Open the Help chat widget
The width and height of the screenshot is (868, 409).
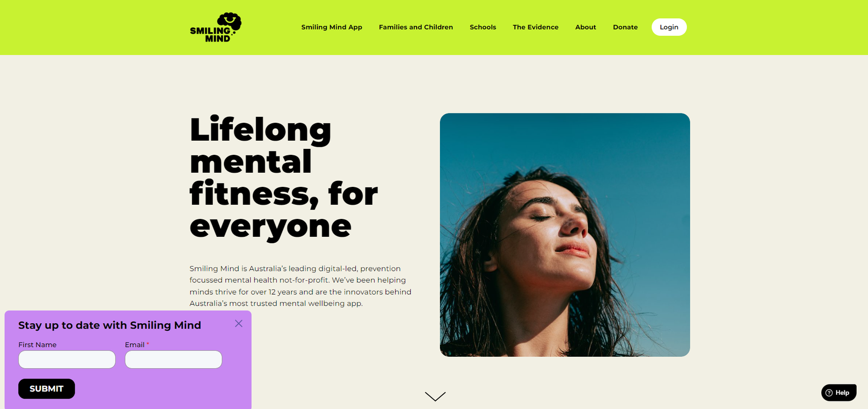839,393
